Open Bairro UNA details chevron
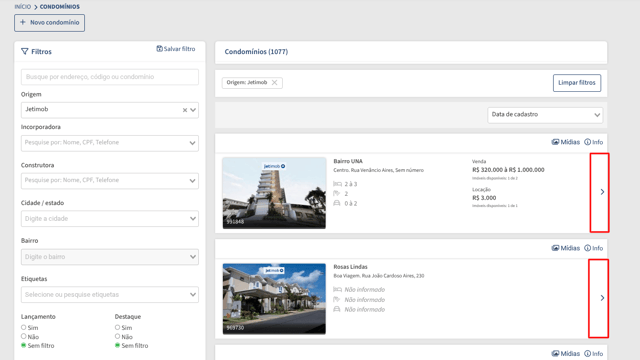 point(602,192)
